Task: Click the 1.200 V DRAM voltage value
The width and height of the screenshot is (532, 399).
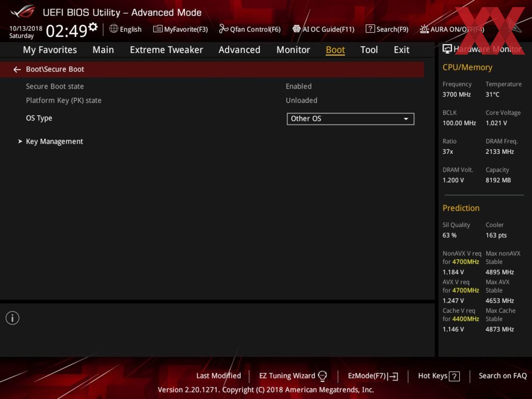Action: click(x=453, y=180)
